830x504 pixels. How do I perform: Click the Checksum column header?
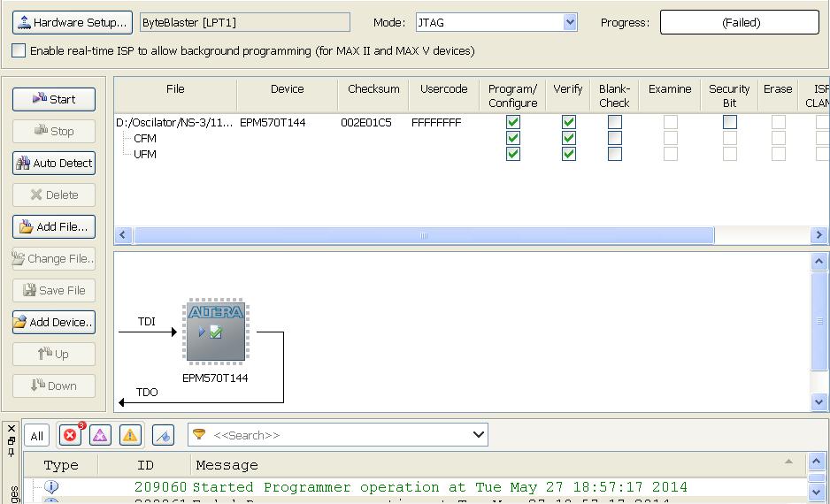[x=373, y=95]
